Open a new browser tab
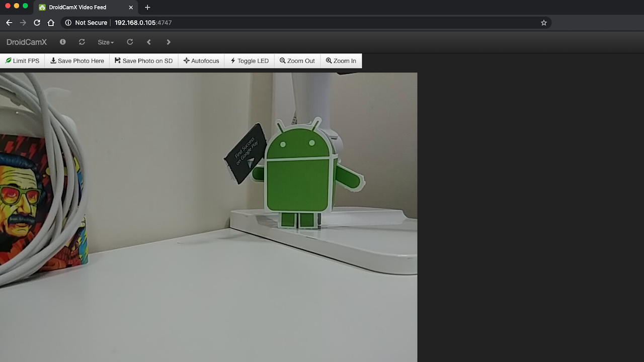 [147, 8]
